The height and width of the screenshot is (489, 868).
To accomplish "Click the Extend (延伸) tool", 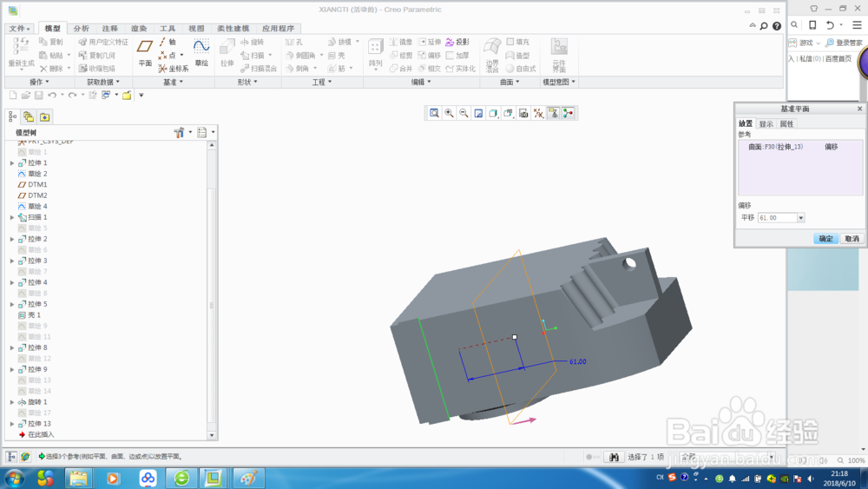I will (x=430, y=42).
